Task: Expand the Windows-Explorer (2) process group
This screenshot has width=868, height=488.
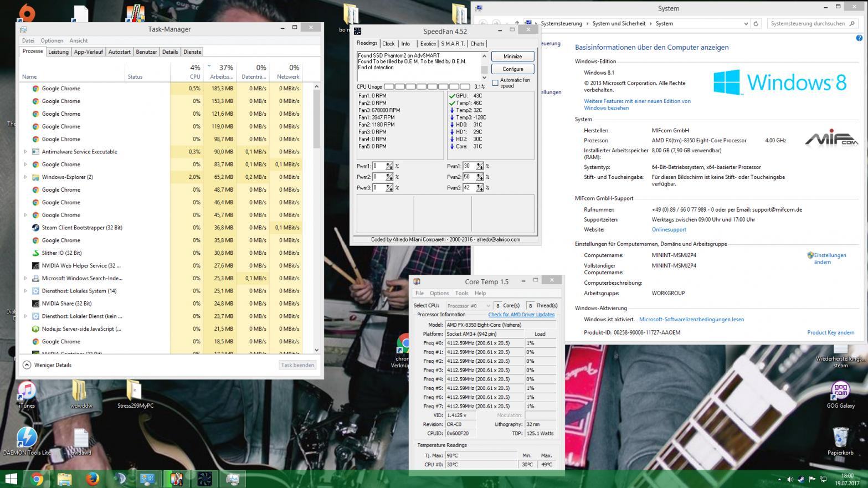Action: (x=25, y=177)
